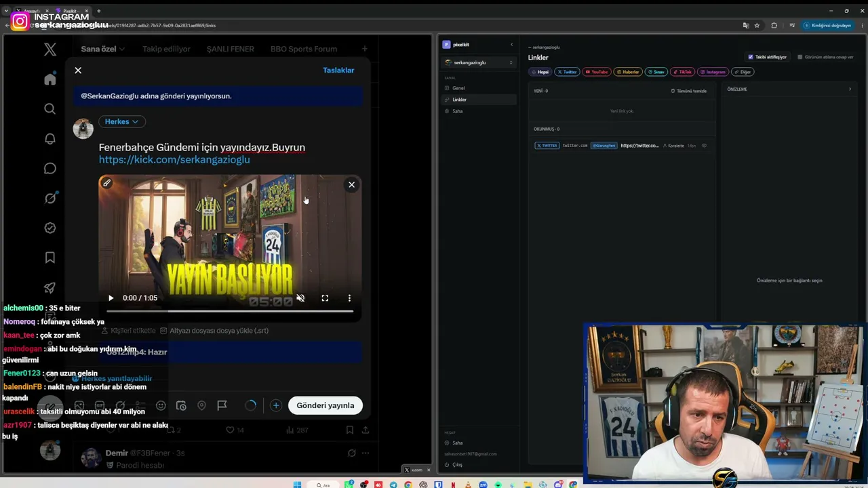Add a location tag to post
Viewport: 868px width, 488px height.
(x=201, y=405)
